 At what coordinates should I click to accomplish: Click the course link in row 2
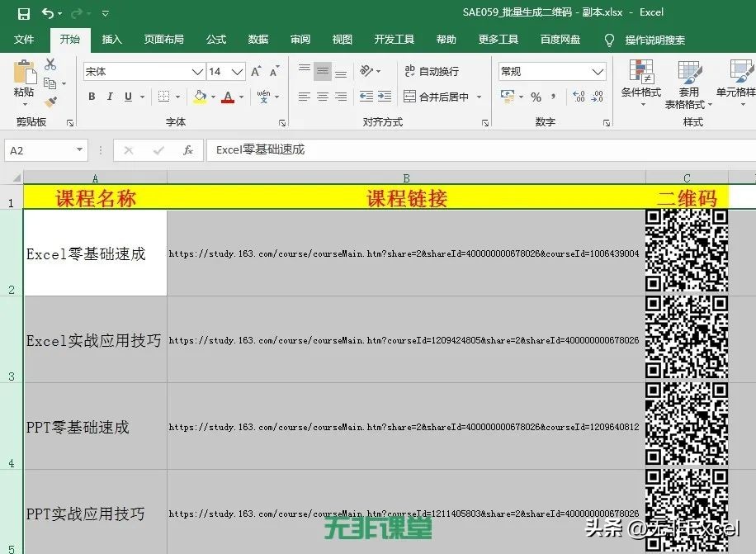click(404, 253)
